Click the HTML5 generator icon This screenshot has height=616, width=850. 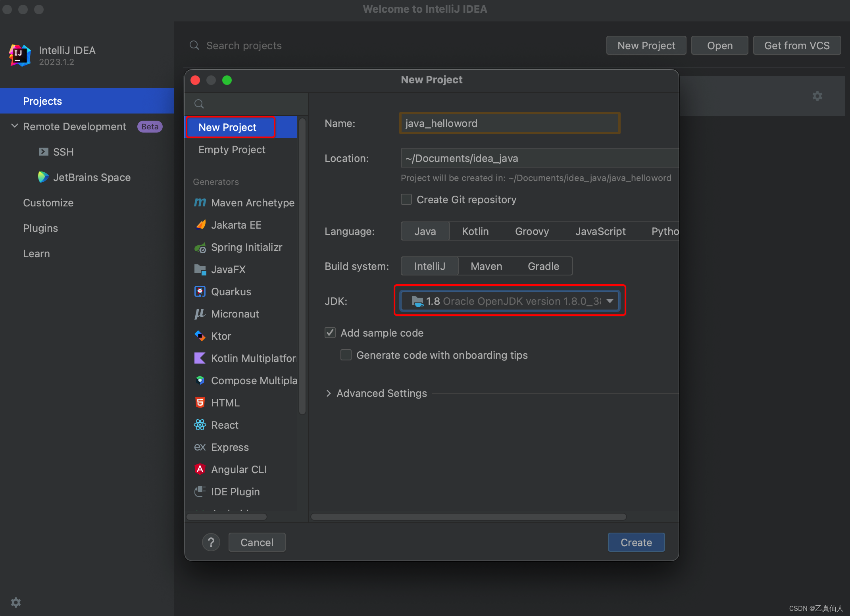point(200,403)
